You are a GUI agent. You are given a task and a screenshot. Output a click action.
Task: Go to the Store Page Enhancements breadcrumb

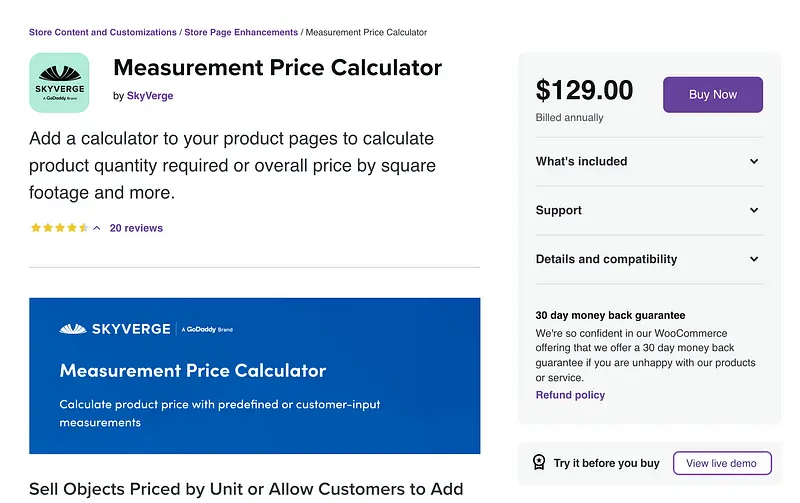pos(241,32)
